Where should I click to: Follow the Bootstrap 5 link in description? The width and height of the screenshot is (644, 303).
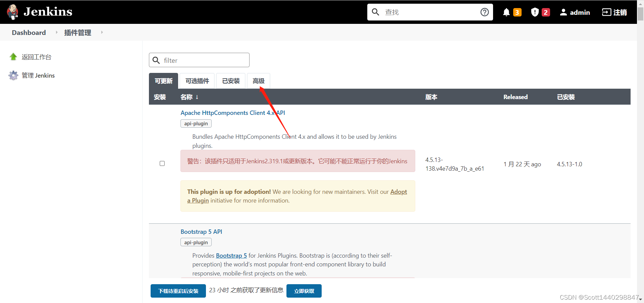(231, 256)
